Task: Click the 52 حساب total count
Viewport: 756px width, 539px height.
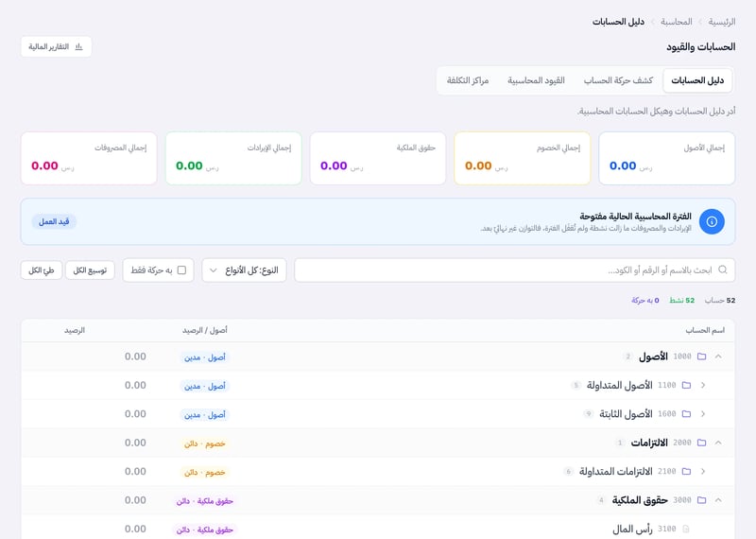Action: 720,300
